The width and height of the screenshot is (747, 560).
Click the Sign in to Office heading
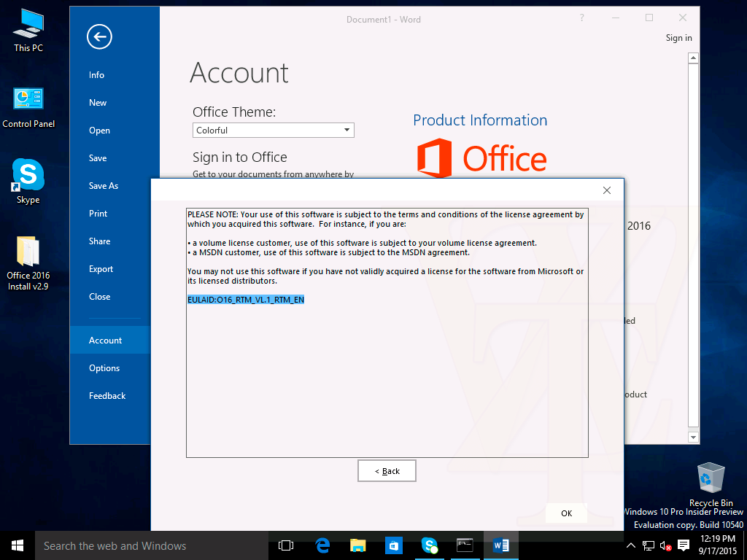click(239, 157)
